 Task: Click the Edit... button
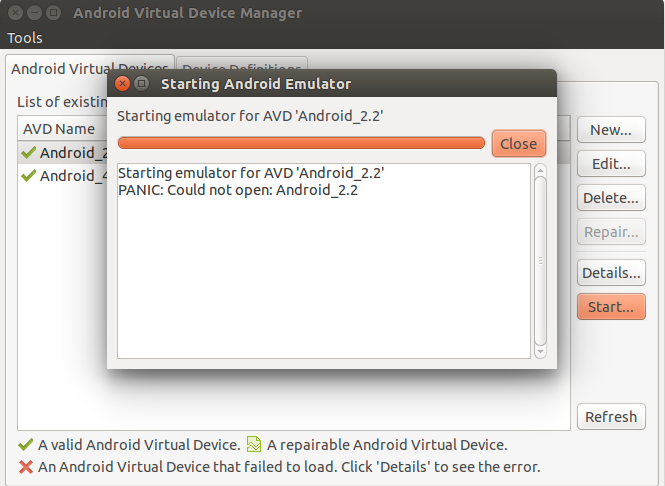coord(611,164)
